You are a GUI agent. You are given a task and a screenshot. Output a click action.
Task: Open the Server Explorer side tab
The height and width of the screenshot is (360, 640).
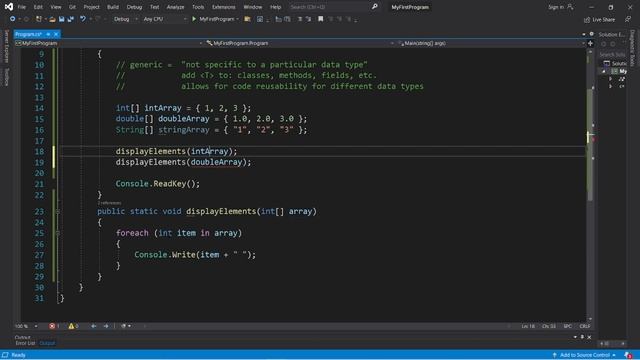tap(6, 47)
